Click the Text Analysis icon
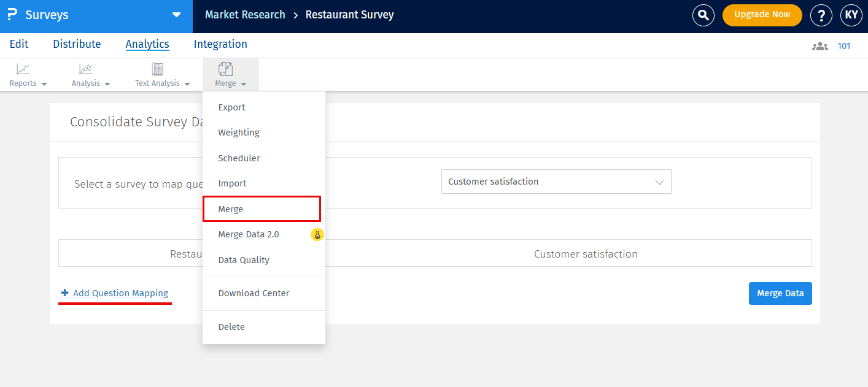868x387 pixels. coord(158,69)
